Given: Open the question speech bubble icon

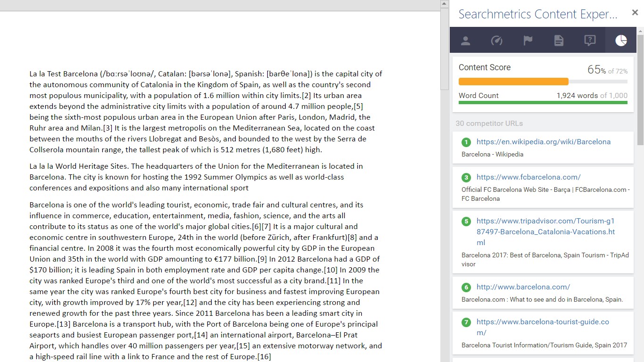Looking at the screenshot, I should click(590, 41).
